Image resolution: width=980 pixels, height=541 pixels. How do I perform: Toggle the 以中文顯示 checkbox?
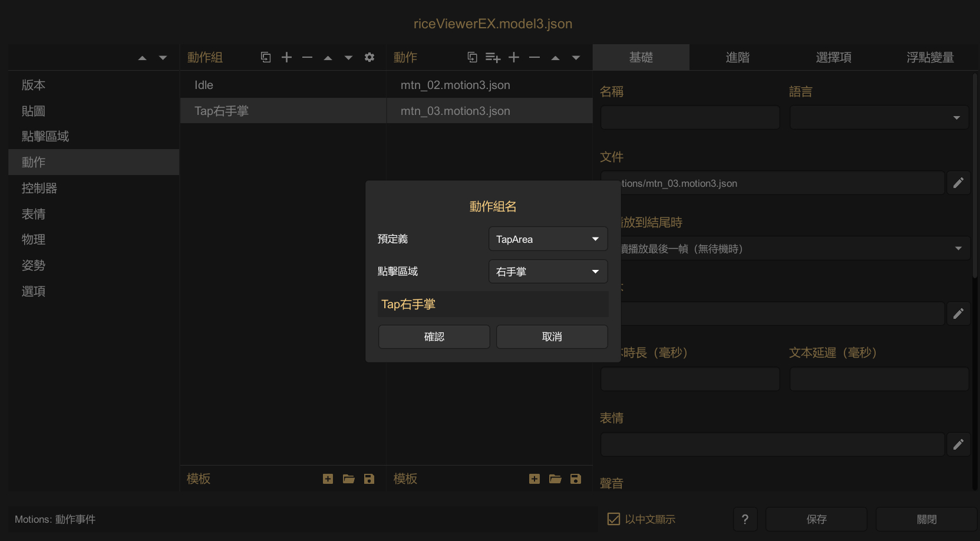pyautogui.click(x=614, y=519)
